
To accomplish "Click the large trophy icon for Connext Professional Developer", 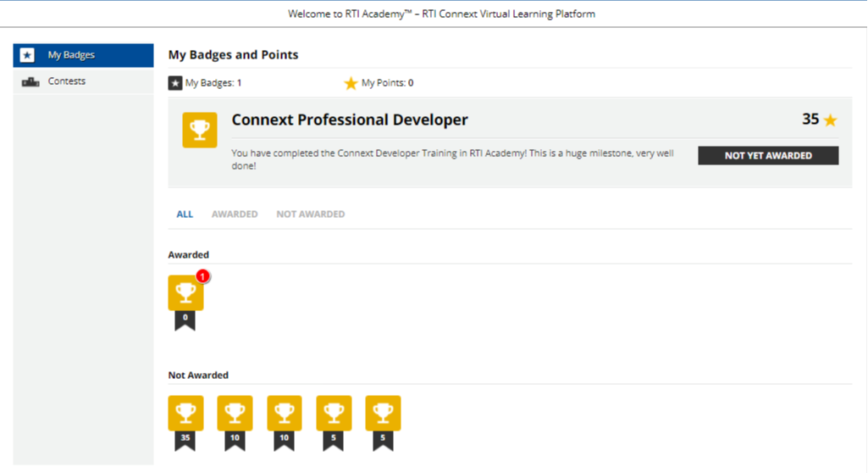I will [200, 129].
